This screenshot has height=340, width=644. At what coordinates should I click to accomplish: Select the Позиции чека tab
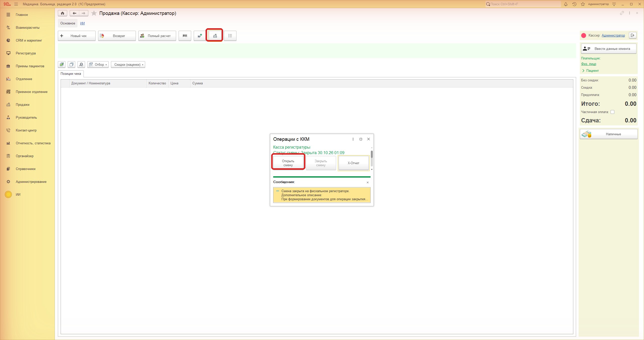71,74
